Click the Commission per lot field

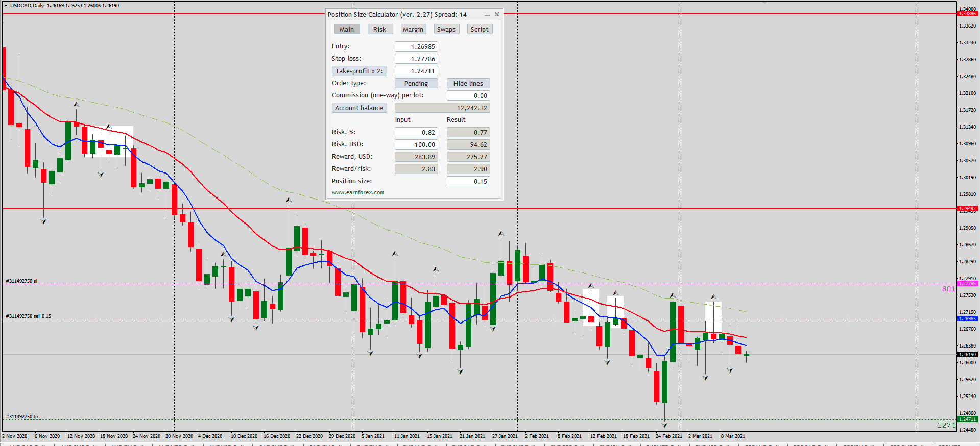click(468, 95)
